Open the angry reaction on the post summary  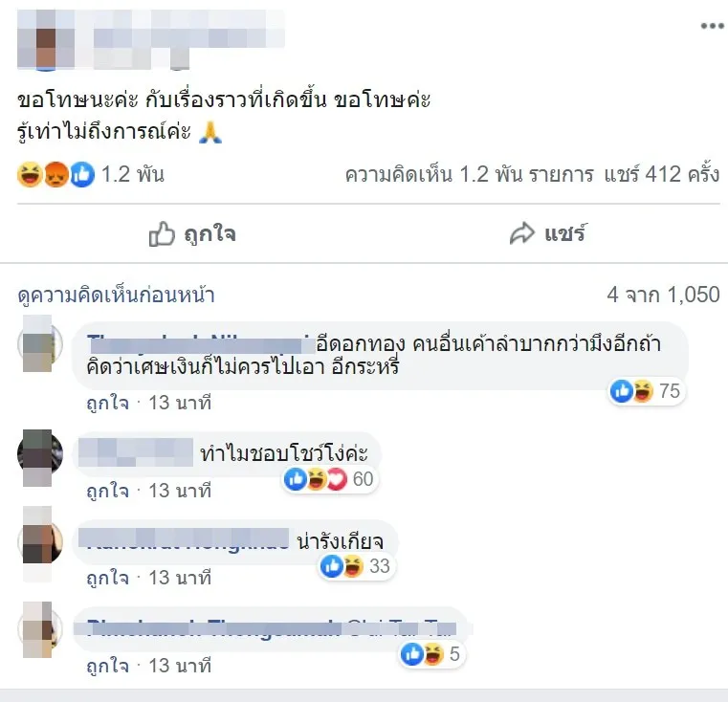56,175
